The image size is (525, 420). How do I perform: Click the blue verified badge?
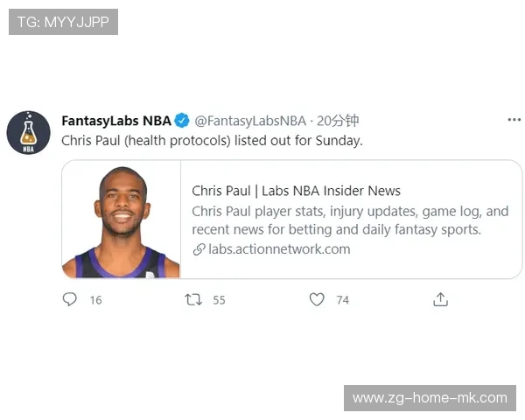coord(182,121)
